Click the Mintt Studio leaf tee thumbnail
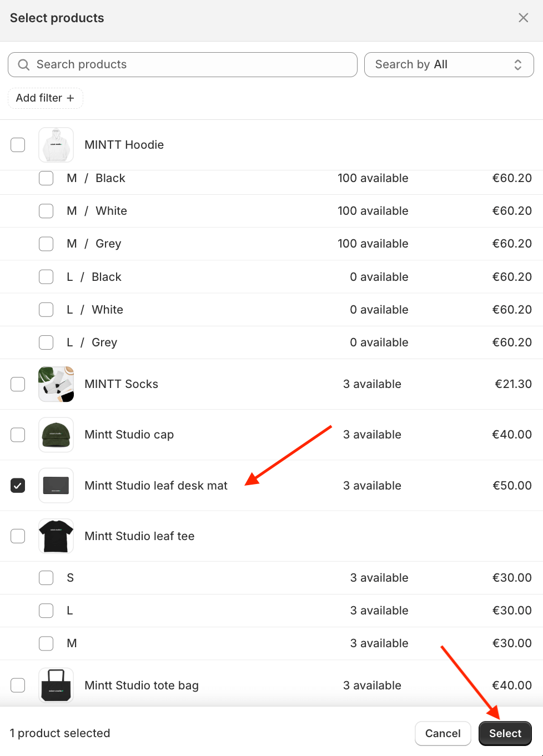This screenshot has width=543, height=756. [x=56, y=536]
